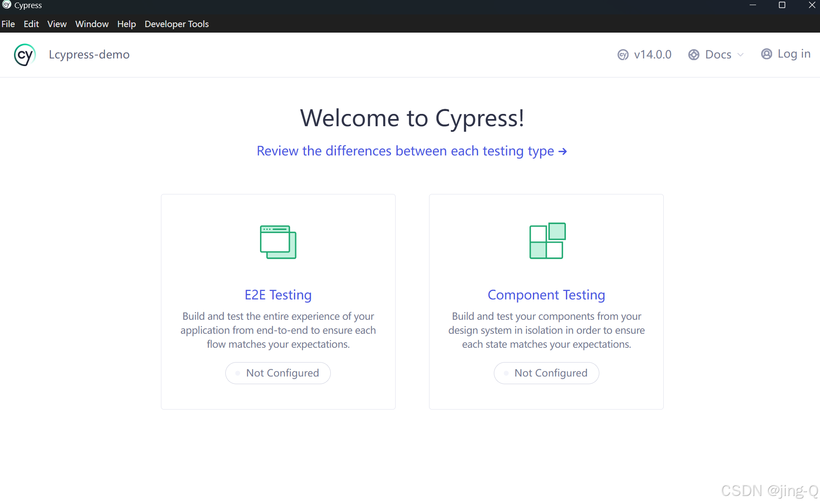Open the Docs dropdown menu
The width and height of the screenshot is (820, 504).
[x=718, y=55]
